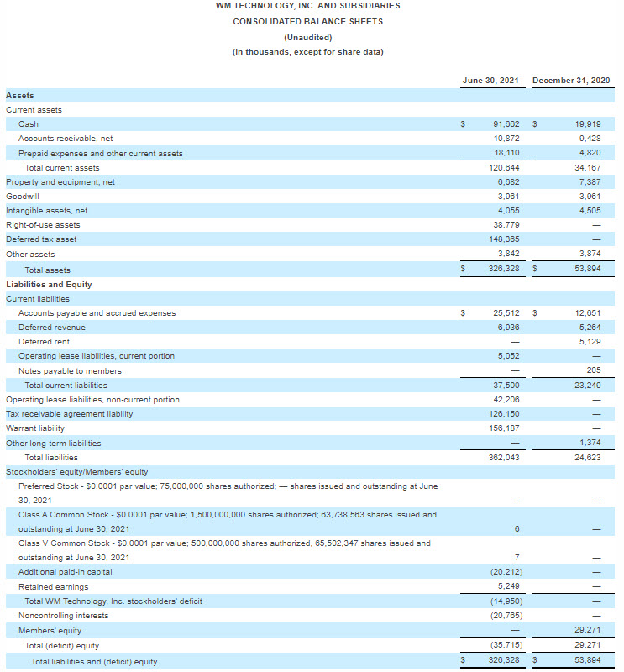
Task: Click the Liabilities and Equity section heading
Action: (x=49, y=285)
